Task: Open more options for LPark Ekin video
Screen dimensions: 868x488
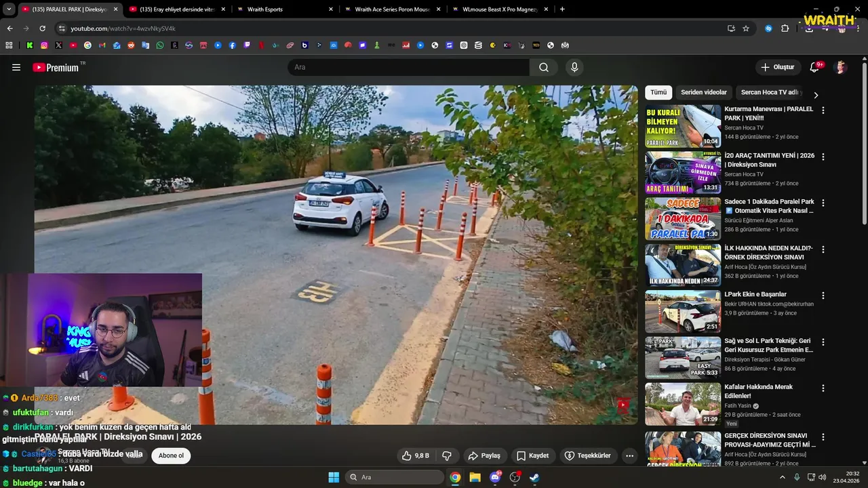Action: coord(823,296)
